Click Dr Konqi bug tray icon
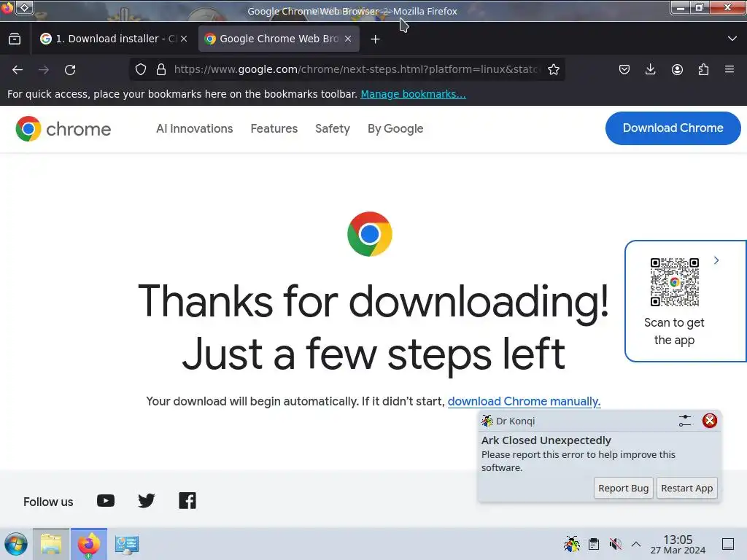Screen dimensions: 747x560 572,544
